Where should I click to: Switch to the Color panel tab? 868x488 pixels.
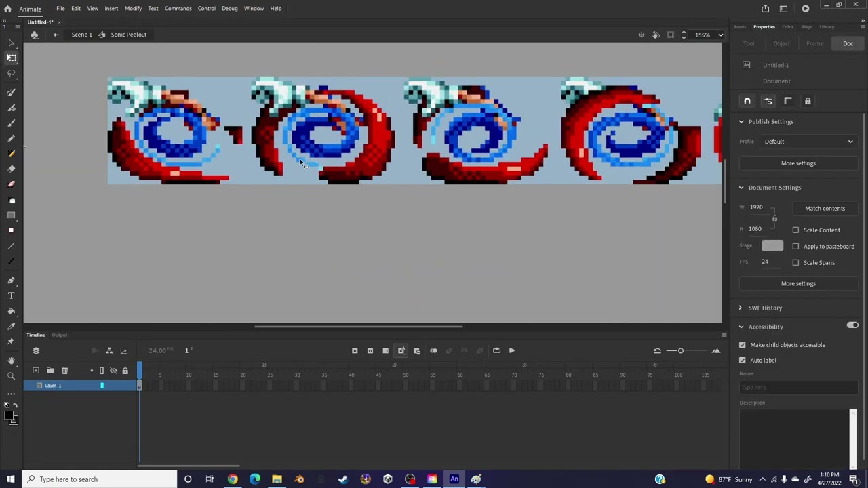[x=787, y=27]
